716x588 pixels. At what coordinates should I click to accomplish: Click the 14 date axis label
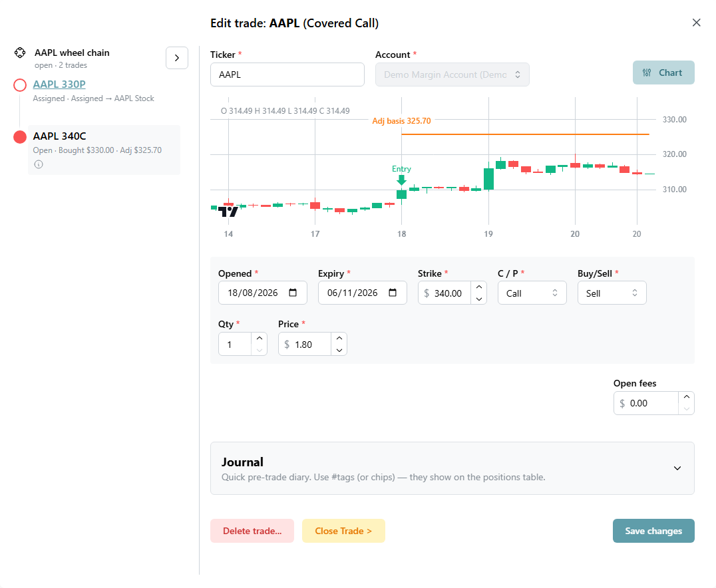click(x=228, y=233)
